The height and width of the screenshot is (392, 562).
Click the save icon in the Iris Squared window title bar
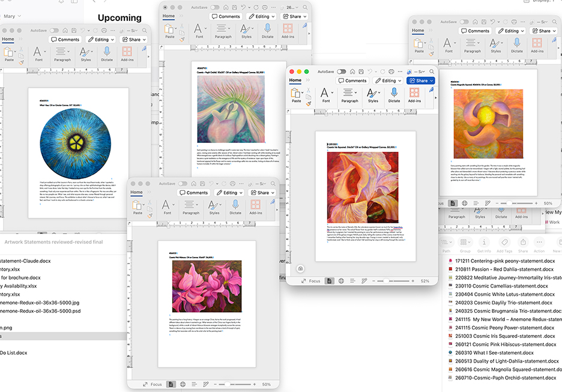point(361,71)
